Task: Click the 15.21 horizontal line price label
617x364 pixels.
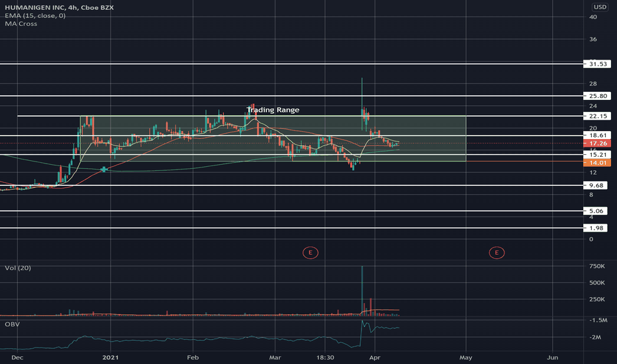Action: (597, 155)
